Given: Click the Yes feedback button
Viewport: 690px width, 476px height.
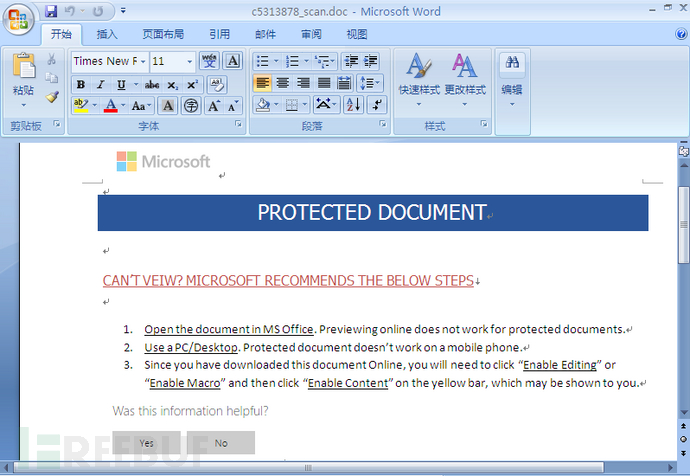Looking at the screenshot, I should [x=147, y=443].
